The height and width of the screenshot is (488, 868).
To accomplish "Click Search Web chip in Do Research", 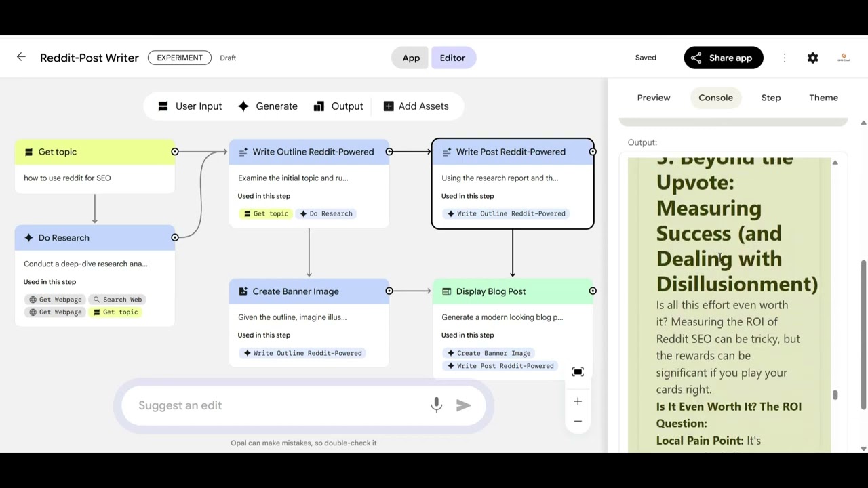I will (117, 299).
